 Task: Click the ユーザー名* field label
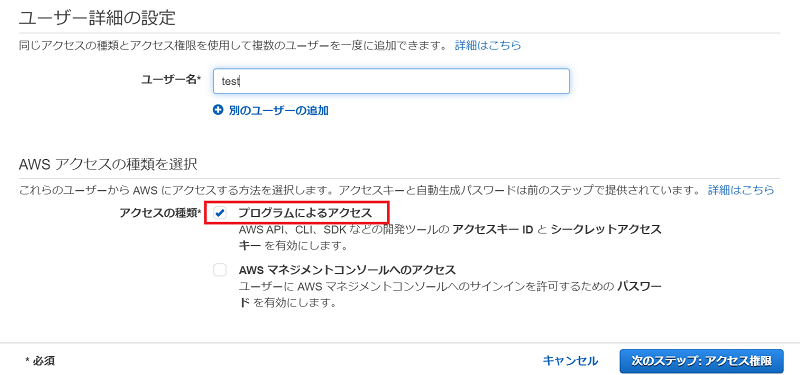click(x=170, y=79)
